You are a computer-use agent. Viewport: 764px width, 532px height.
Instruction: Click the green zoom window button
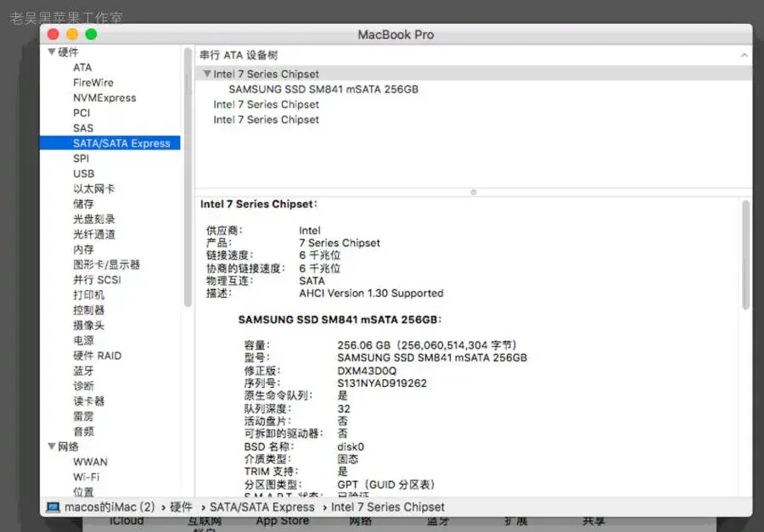pyautogui.click(x=91, y=34)
